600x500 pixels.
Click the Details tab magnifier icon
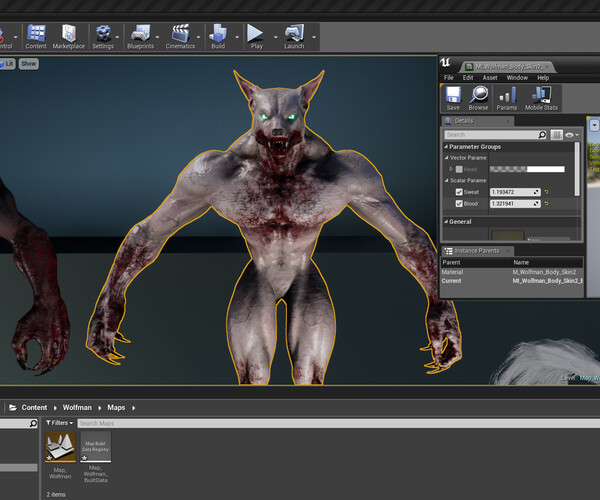[448, 121]
